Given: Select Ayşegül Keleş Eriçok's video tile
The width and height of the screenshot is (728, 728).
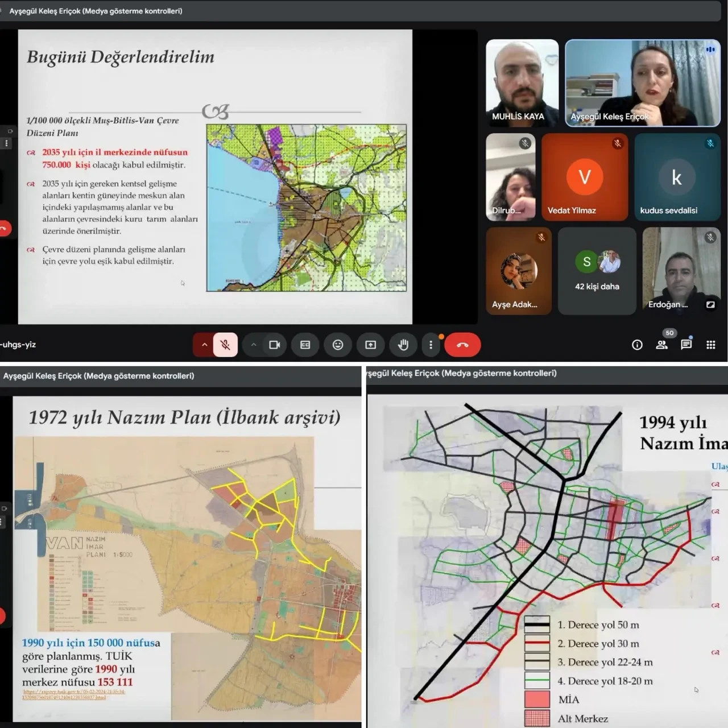Looking at the screenshot, I should 643,83.
